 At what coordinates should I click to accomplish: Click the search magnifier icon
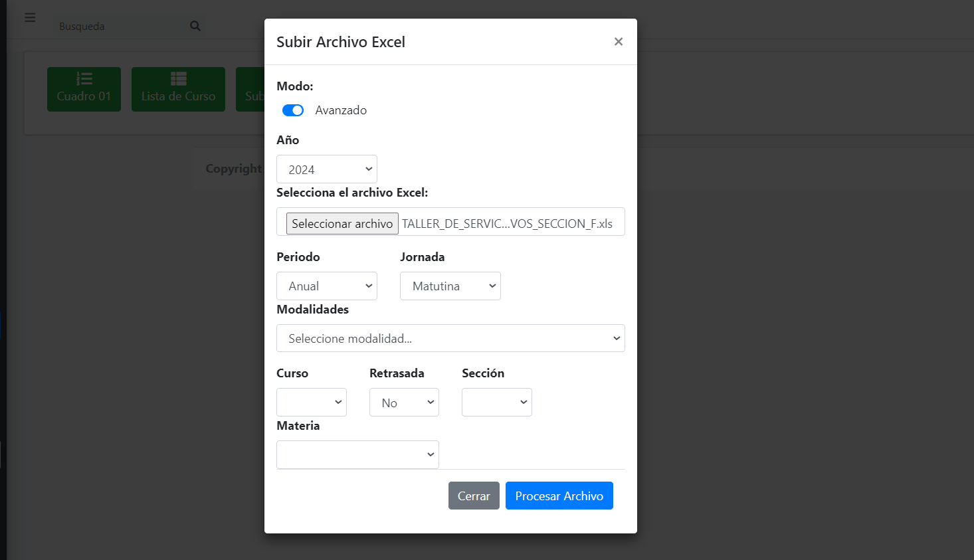(195, 26)
